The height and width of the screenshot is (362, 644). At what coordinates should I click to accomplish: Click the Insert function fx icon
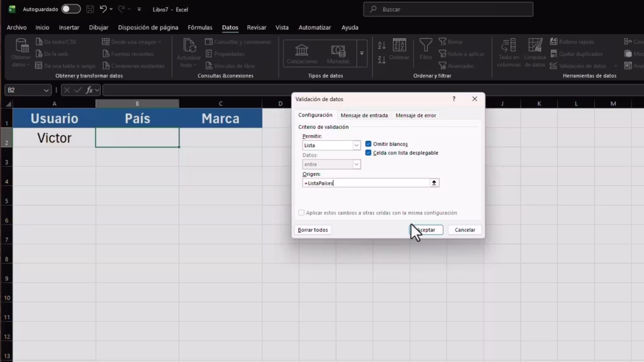coord(89,90)
